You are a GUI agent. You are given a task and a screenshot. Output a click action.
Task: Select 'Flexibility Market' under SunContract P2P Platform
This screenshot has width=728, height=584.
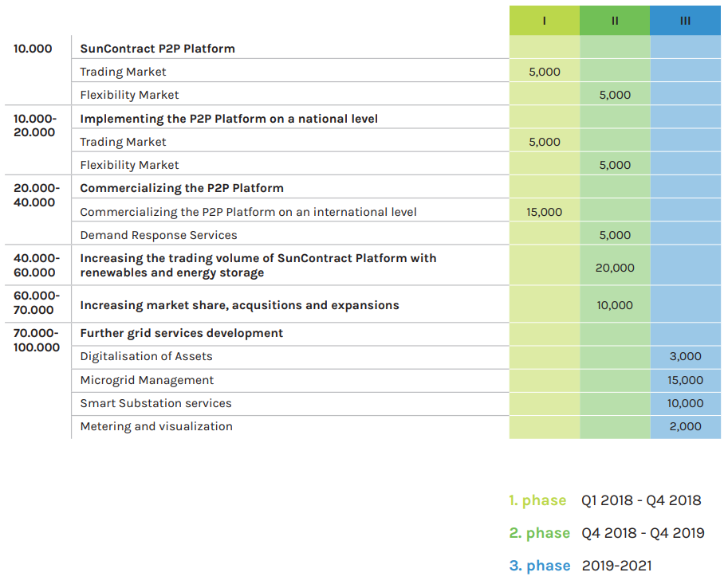tap(129, 95)
